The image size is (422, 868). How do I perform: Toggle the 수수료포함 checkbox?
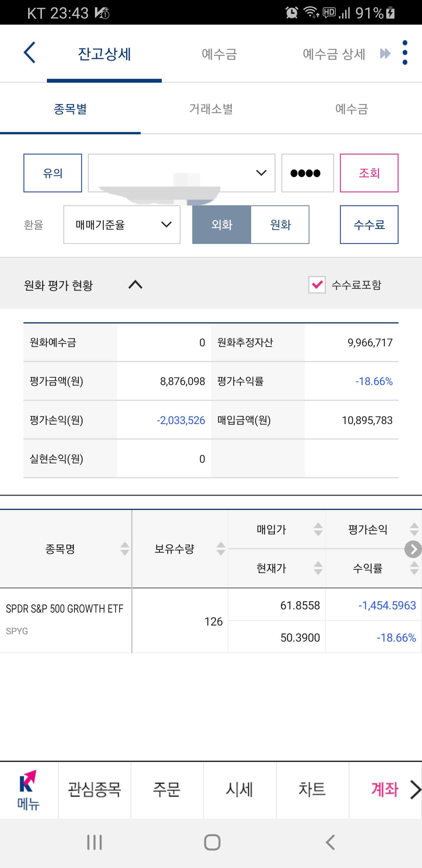point(317,285)
